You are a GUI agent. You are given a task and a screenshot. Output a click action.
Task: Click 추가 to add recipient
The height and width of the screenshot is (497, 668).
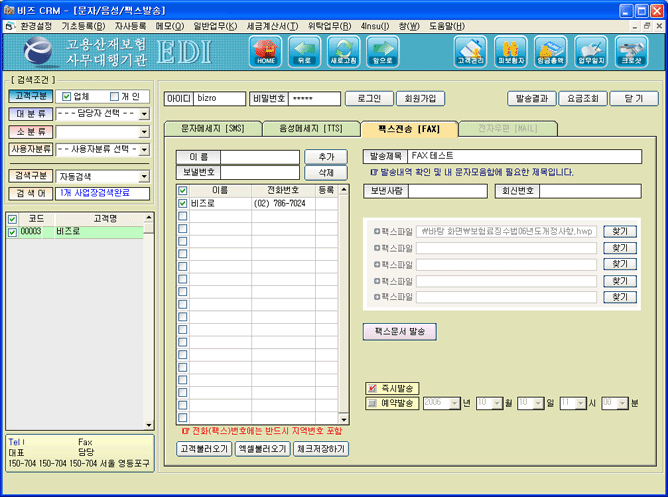click(326, 157)
